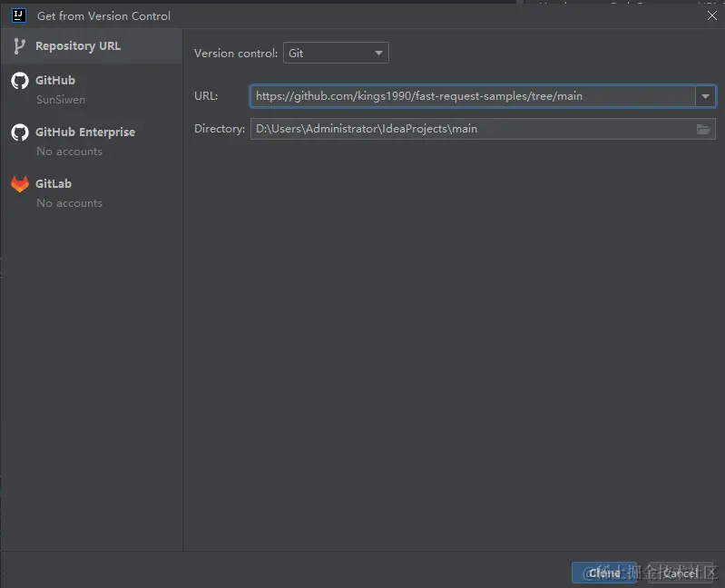This screenshot has height=588, width=725.
Task: Open the Version control Git dropdown
Action: [336, 53]
